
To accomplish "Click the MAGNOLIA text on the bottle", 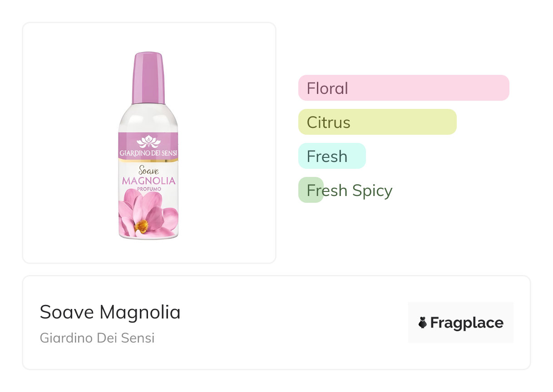I will pyautogui.click(x=148, y=181).
